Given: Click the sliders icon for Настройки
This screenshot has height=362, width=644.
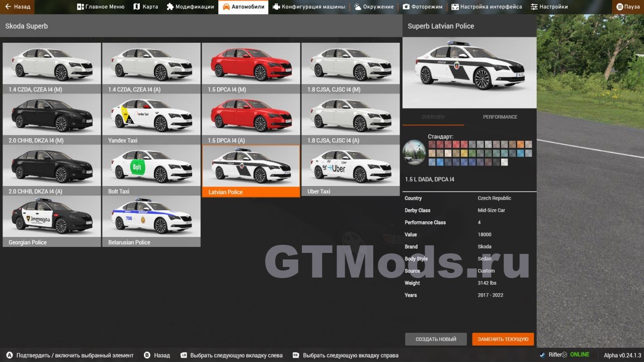Looking at the screenshot, I should coord(534,7).
